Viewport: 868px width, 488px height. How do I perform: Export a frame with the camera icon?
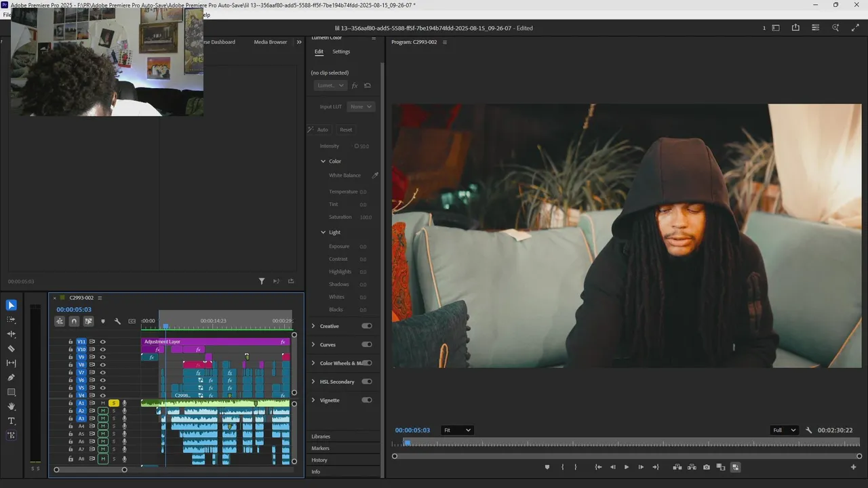(x=707, y=467)
